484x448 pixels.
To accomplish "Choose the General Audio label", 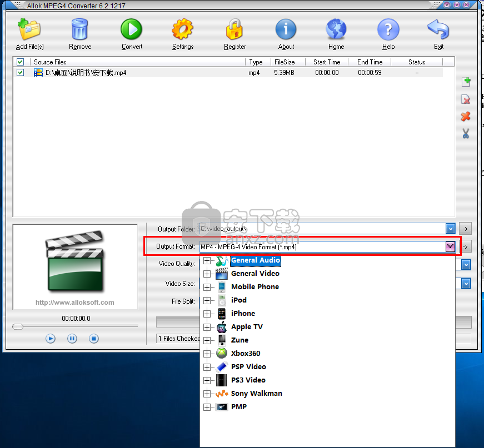I will pyautogui.click(x=256, y=260).
